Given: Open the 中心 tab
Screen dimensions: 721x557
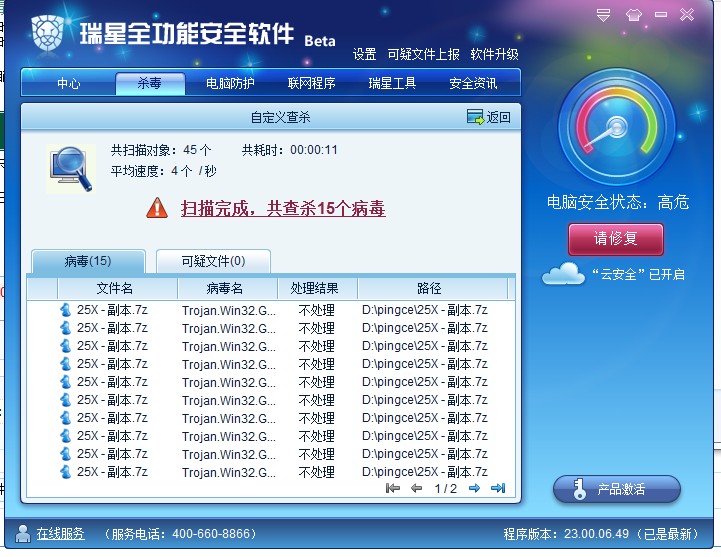Looking at the screenshot, I should point(69,83).
